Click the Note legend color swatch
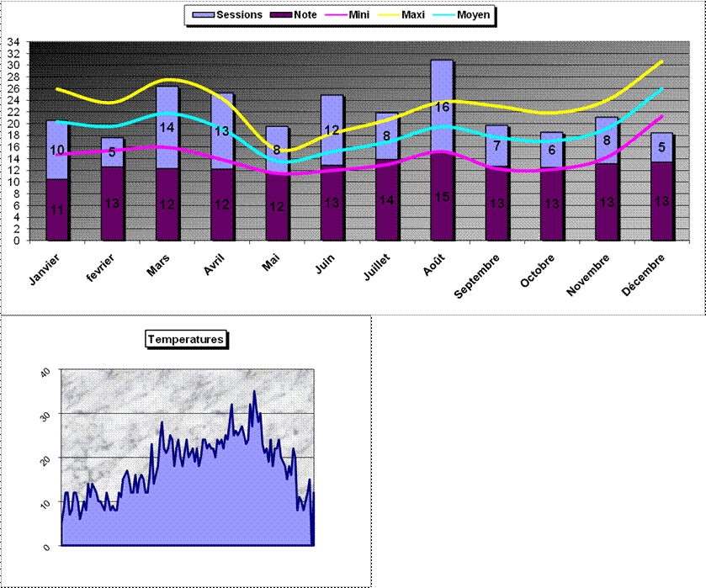 click(x=280, y=15)
